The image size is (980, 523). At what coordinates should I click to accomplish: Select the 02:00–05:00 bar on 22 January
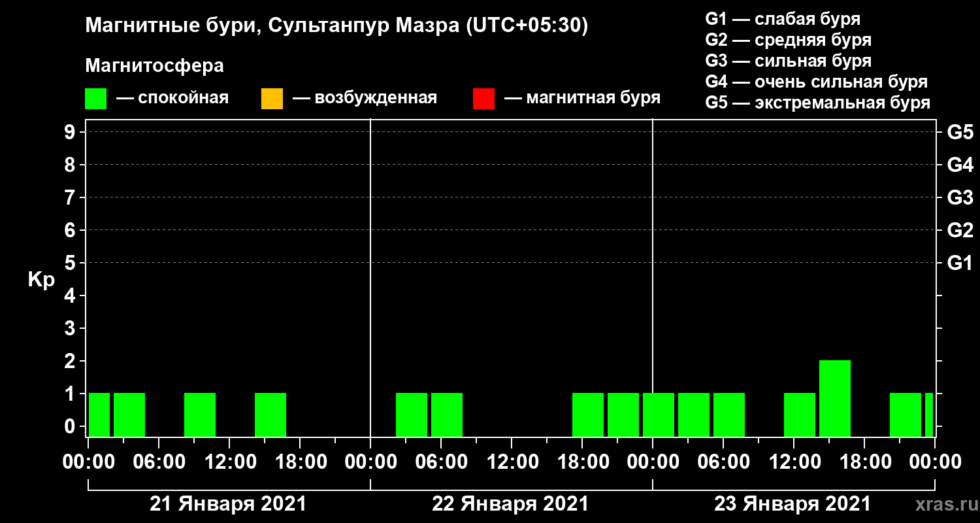[x=412, y=414]
